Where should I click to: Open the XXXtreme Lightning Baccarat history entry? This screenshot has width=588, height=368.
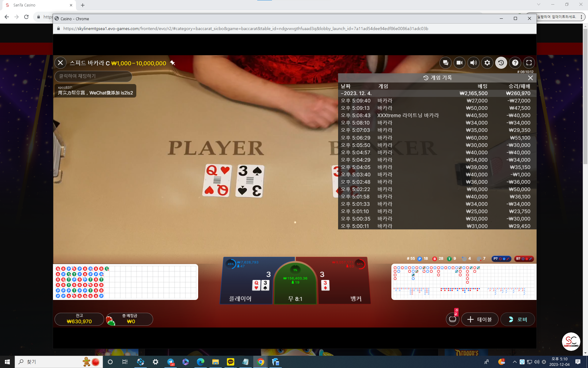(x=408, y=115)
